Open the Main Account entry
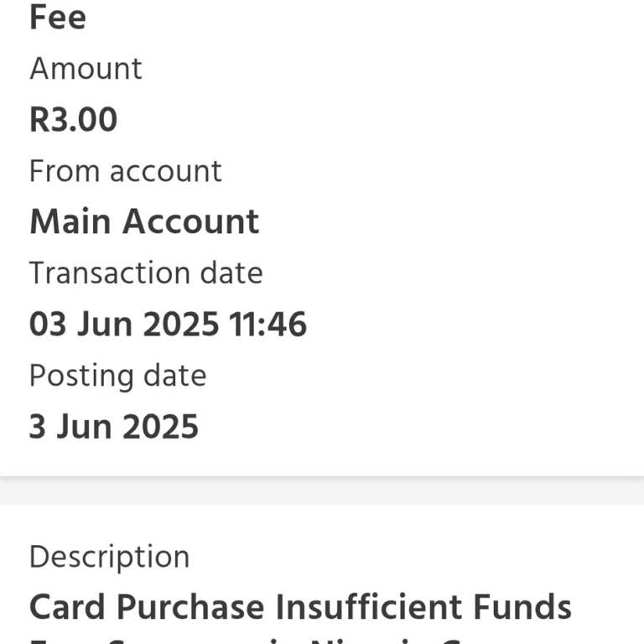Screen dimensions: 644x644 pos(144,222)
